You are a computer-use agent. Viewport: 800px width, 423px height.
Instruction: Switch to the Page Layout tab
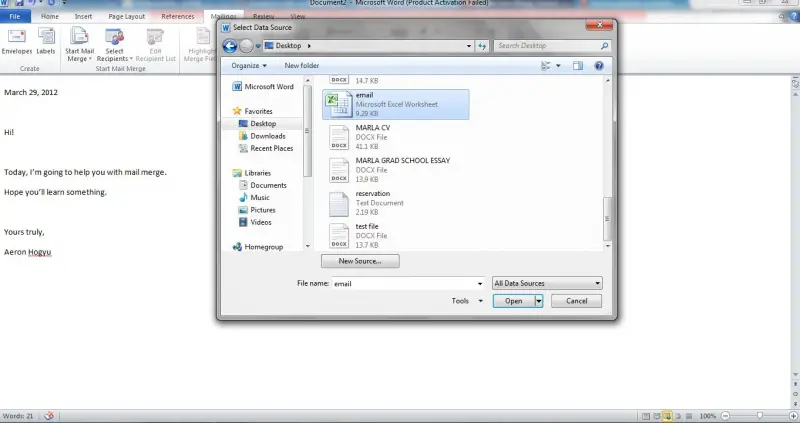click(127, 16)
